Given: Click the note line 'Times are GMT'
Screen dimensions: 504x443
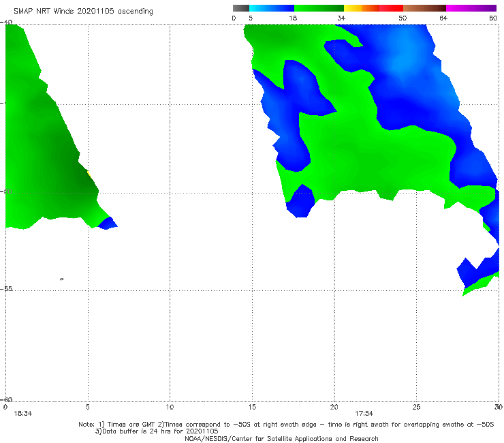Looking at the screenshot, I should click(286, 425).
